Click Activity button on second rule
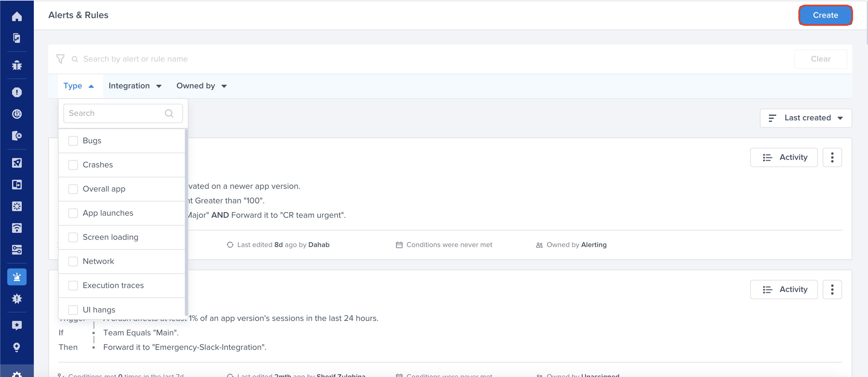The image size is (868, 377). click(784, 290)
